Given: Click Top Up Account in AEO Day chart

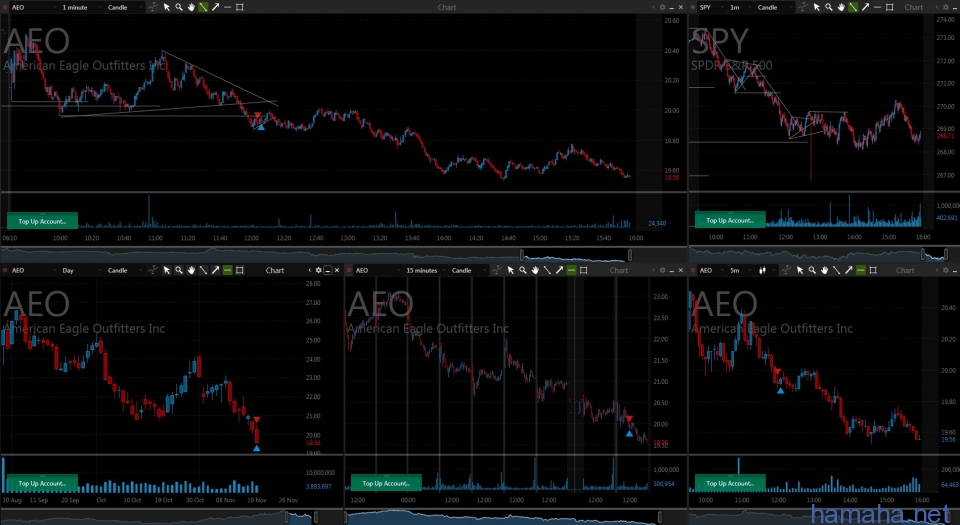Looking at the screenshot, I should [42, 483].
